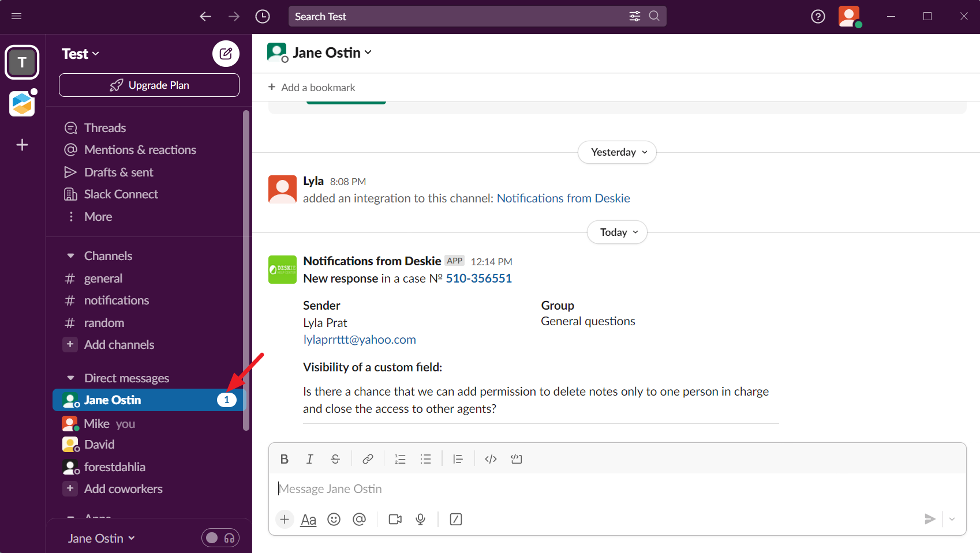
Task: Open history clock icon
Action: coord(263,16)
